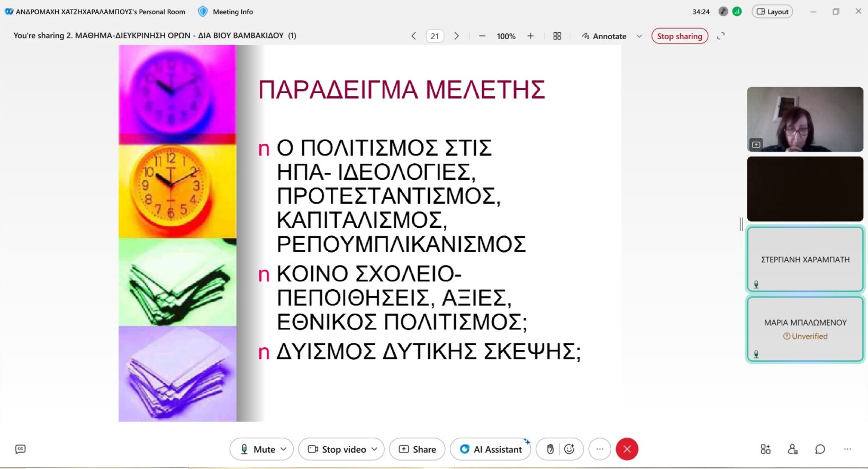
Task: Expand shared content to full screen
Action: coord(721,36)
